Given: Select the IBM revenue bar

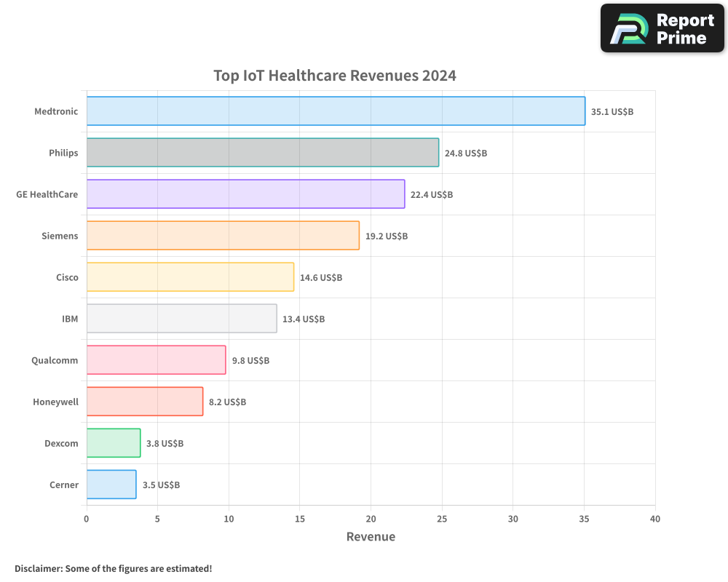Looking at the screenshot, I should [182, 319].
